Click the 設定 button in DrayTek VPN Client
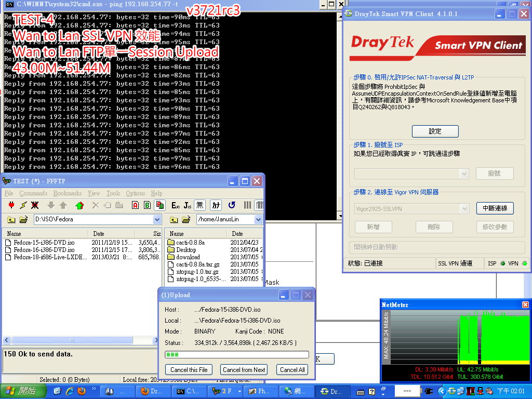The image size is (532, 399). 435,131
